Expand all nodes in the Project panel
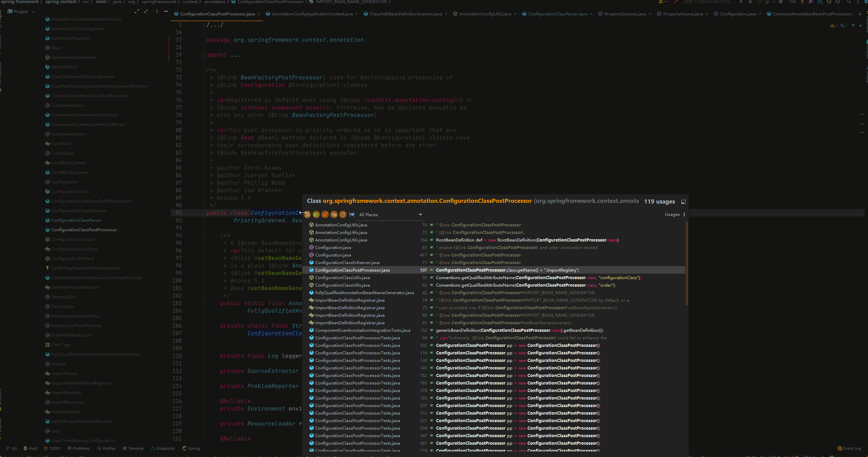This screenshot has width=868, height=457. [x=137, y=11]
